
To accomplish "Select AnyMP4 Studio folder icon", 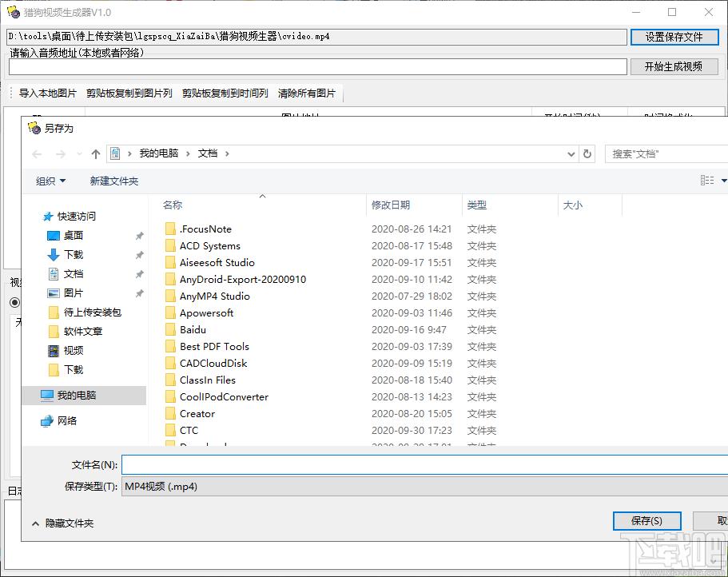I will [x=170, y=296].
